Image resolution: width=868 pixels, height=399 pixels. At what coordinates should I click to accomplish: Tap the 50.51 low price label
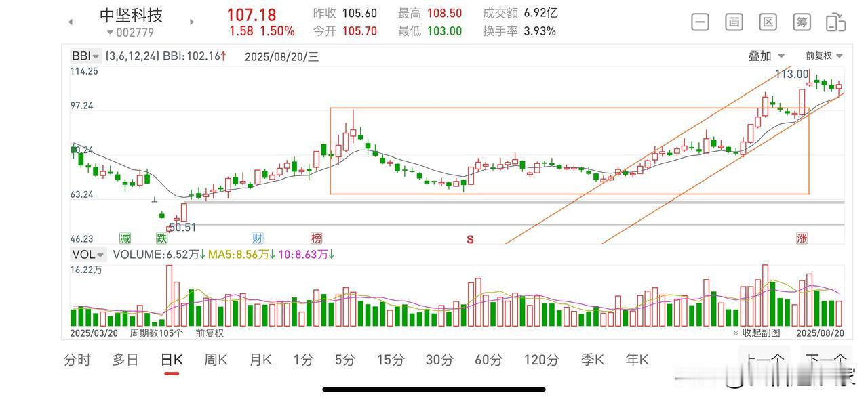click(182, 228)
